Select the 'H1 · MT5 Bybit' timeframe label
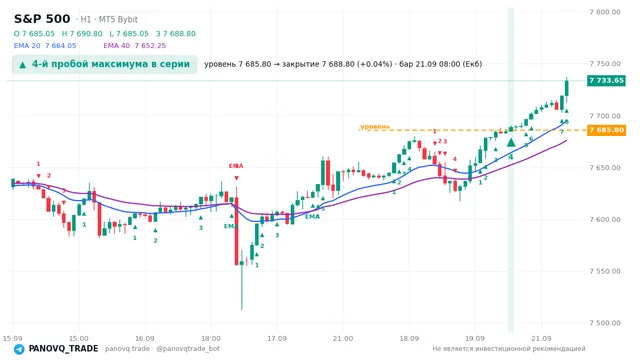Viewport: 640px width, 360px height. pos(109,19)
